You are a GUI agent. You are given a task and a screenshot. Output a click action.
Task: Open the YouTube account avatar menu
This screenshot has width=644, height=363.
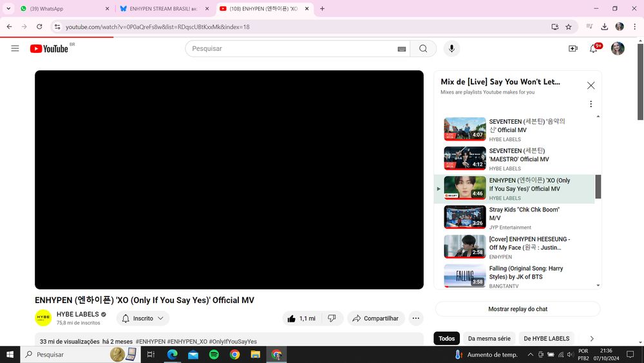pyautogui.click(x=618, y=48)
